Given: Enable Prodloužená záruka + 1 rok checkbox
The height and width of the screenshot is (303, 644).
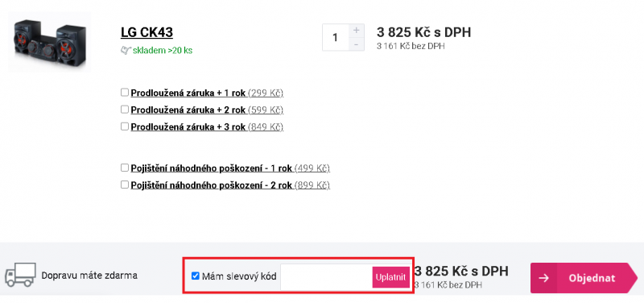Looking at the screenshot, I should [125, 93].
